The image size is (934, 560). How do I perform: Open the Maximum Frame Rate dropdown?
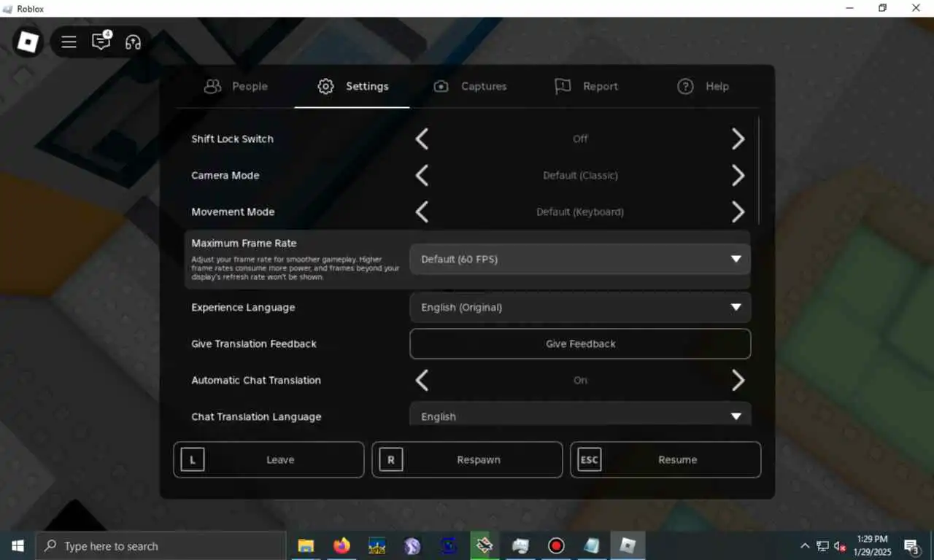pyautogui.click(x=580, y=259)
